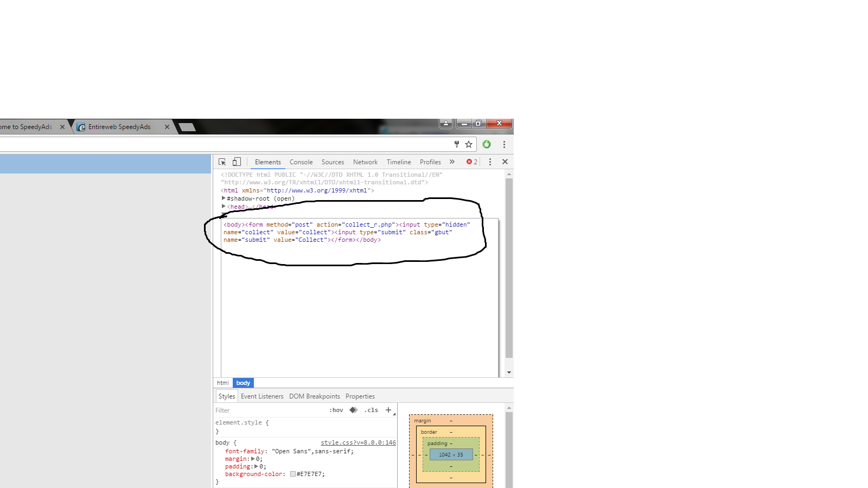Open the Profiles panel
Image resolution: width=868 pixels, height=488 pixels.
(430, 162)
